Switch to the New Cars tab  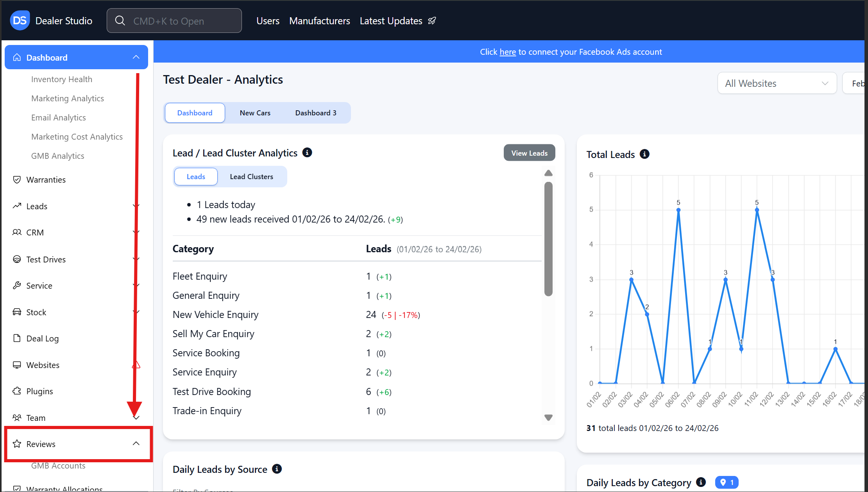(x=255, y=113)
